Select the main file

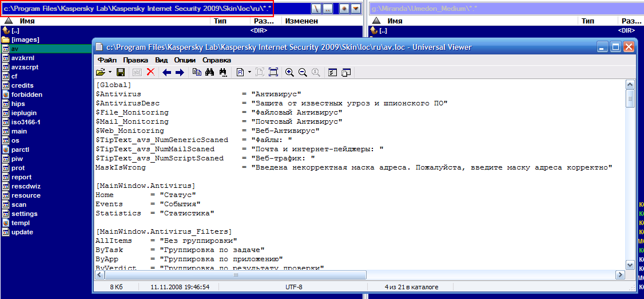click(19, 131)
